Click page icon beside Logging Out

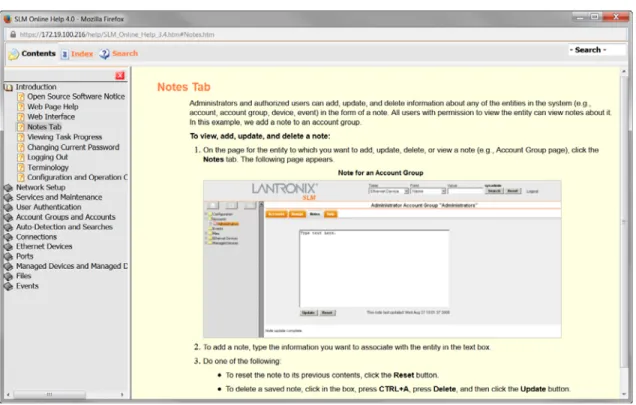click(x=21, y=157)
